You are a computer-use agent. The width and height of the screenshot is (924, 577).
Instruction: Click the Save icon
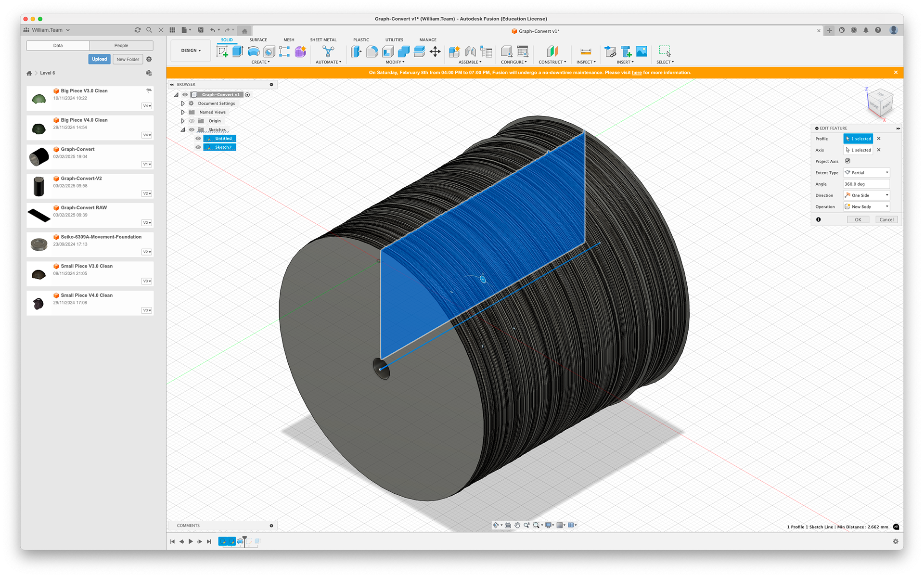[x=201, y=30]
